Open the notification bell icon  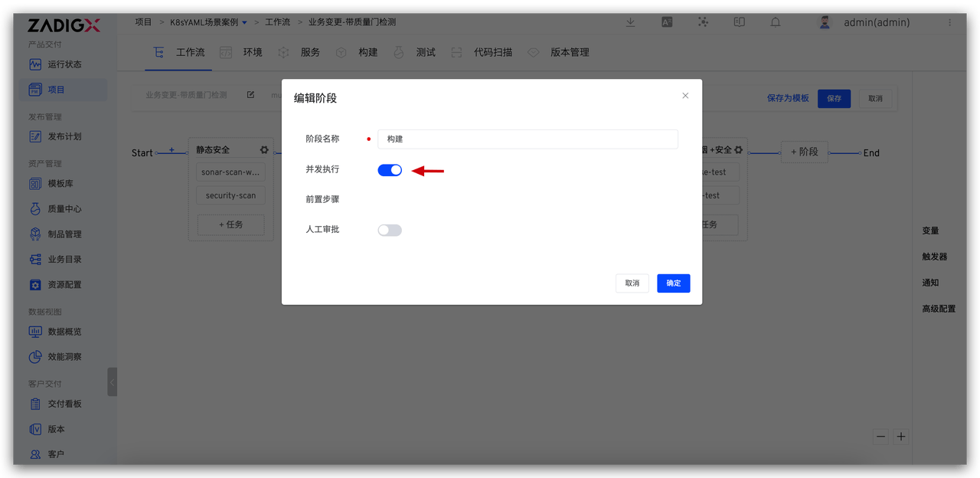click(x=776, y=22)
